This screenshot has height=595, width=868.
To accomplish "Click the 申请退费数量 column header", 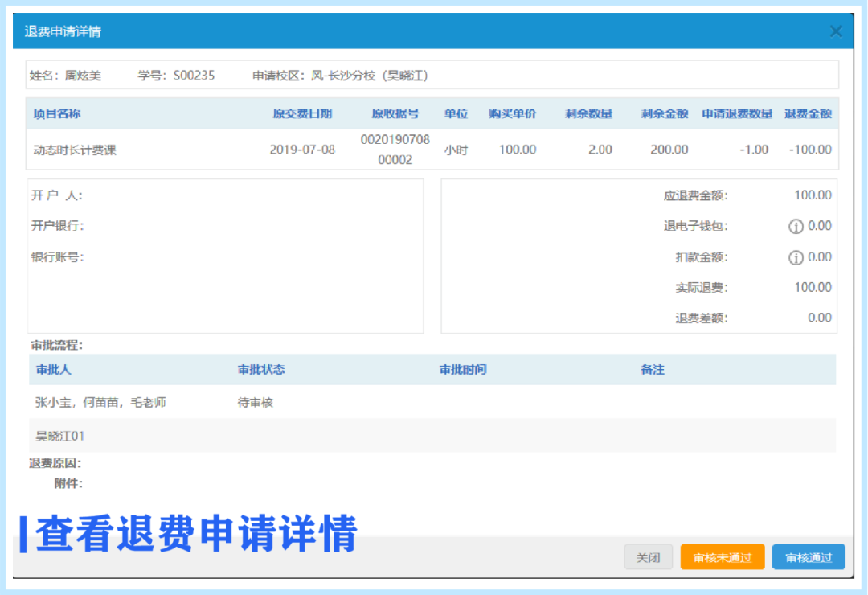I will 737,113.
